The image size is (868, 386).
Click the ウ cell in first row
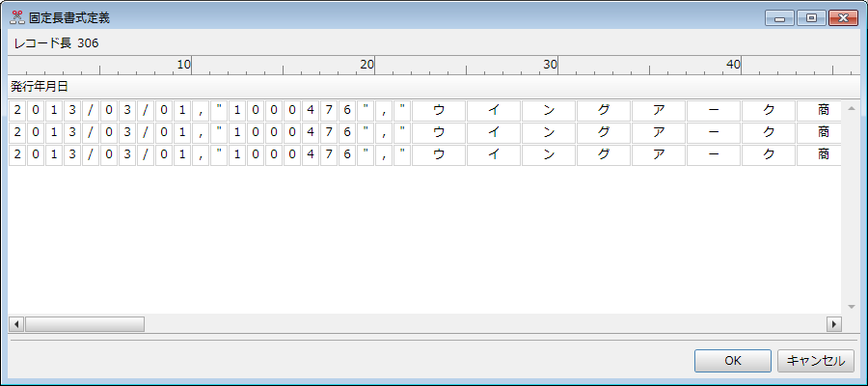click(x=439, y=110)
